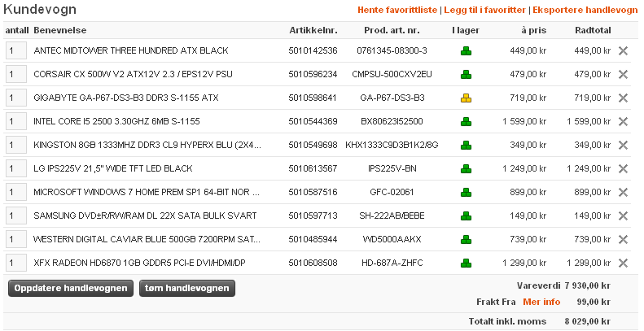The image size is (644, 331).
Task: Select product name SAMSUNG DVD±R/RW/RAM DL 22X
Action: coord(145,216)
